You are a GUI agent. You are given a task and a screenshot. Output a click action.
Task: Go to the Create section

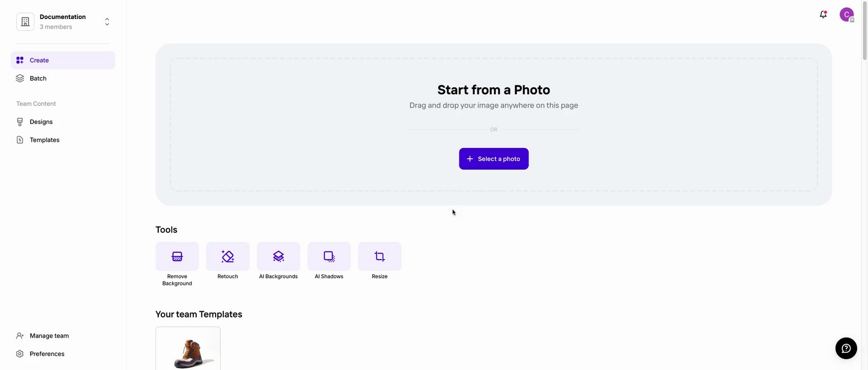tap(39, 60)
